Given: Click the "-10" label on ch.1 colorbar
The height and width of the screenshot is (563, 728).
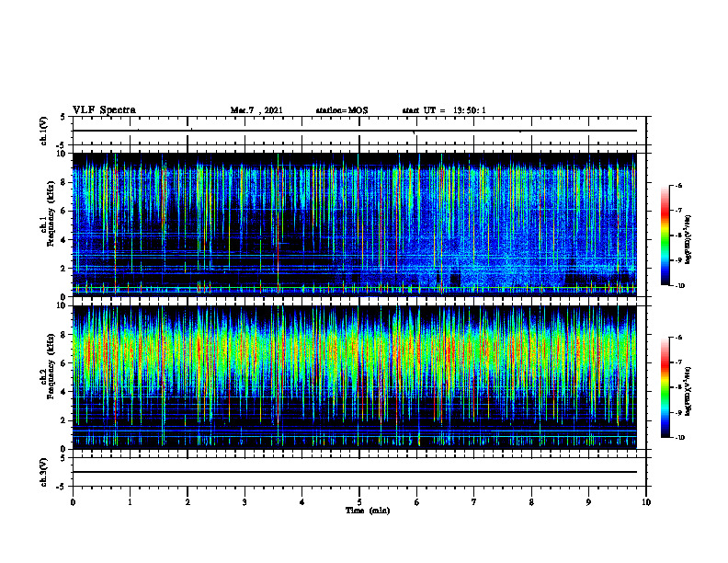Looking at the screenshot, I should point(680,286).
